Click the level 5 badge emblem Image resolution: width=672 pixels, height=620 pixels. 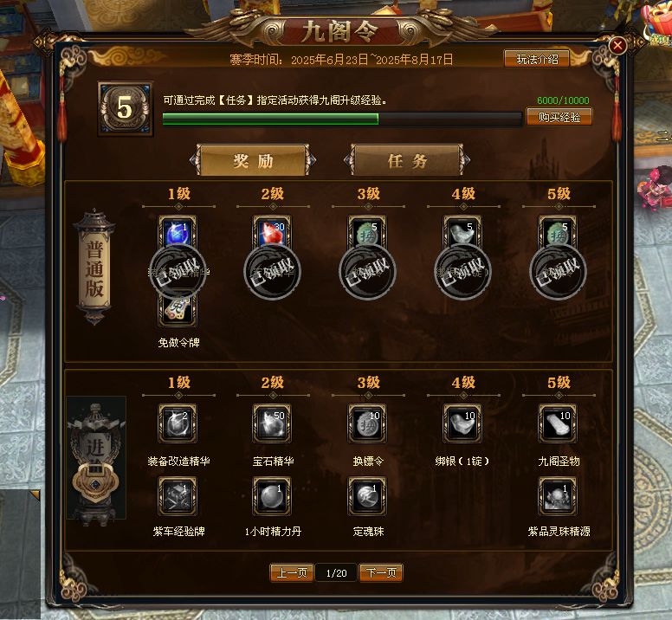(x=126, y=108)
